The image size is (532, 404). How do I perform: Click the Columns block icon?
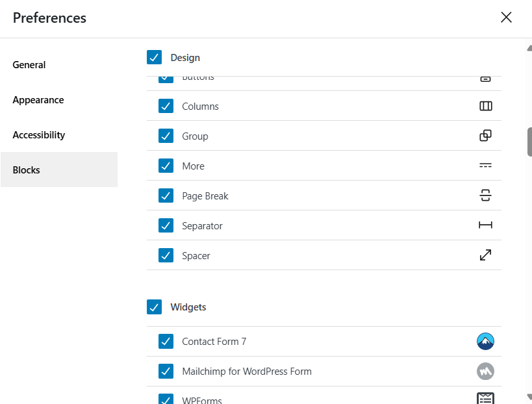(485, 106)
